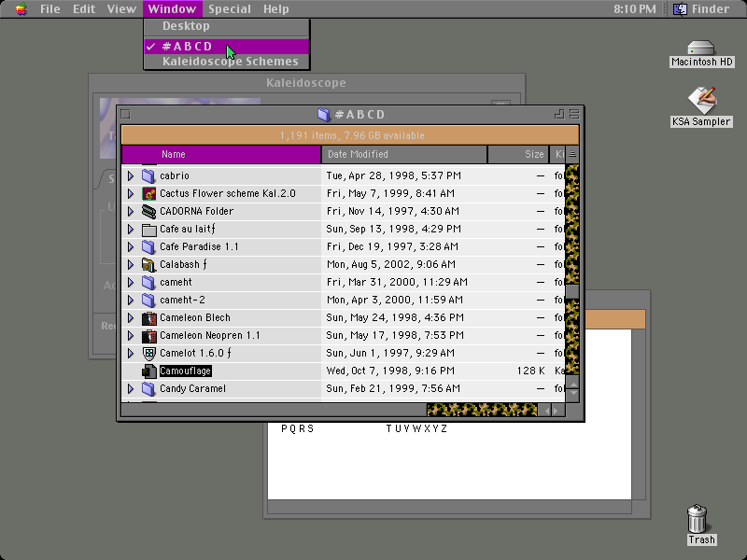This screenshot has height=560, width=747.
Task: Click the highlighted Camouflage file name
Action: [185, 371]
